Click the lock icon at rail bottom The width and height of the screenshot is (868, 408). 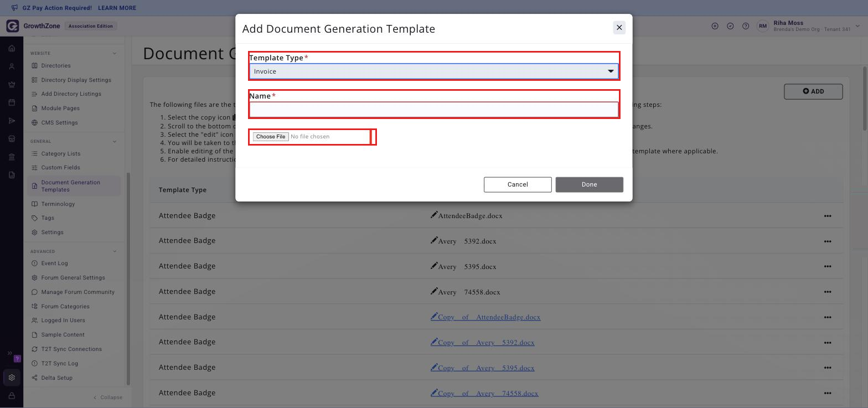[x=12, y=396]
